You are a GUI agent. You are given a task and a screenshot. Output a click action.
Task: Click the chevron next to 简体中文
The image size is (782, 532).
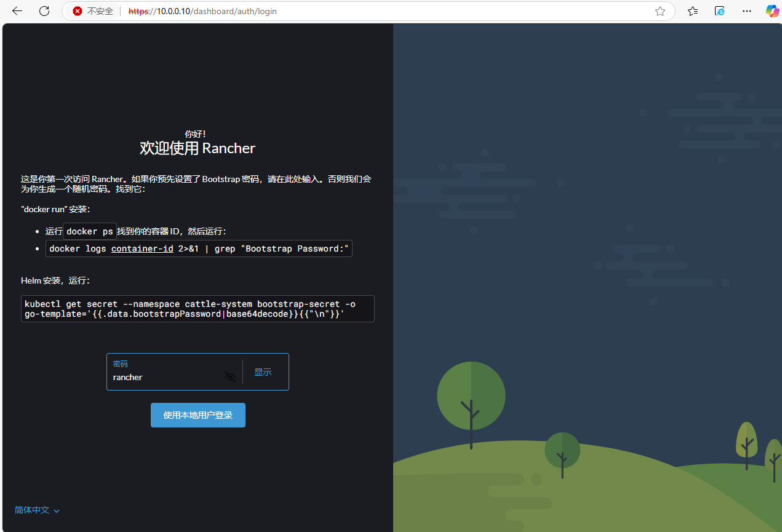pyautogui.click(x=57, y=510)
